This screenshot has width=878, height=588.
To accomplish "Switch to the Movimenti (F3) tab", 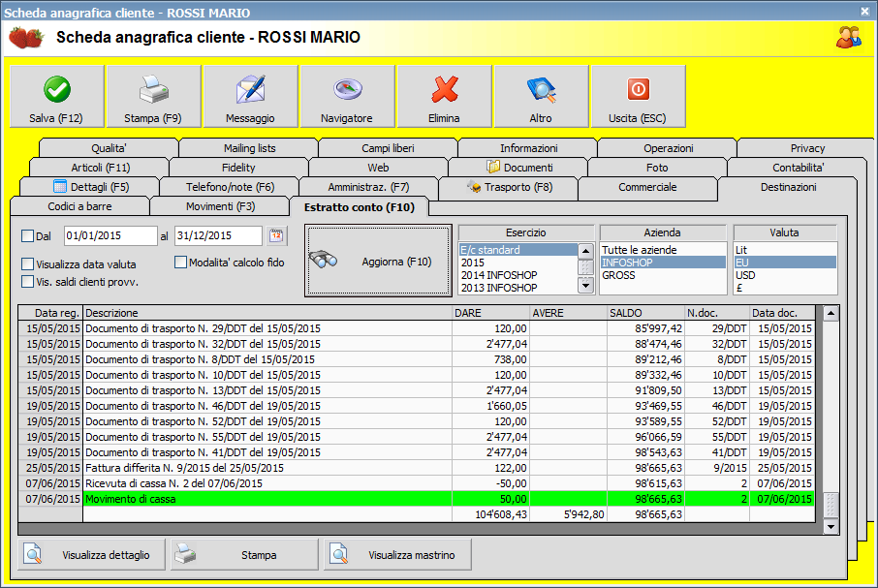I will click(x=219, y=206).
